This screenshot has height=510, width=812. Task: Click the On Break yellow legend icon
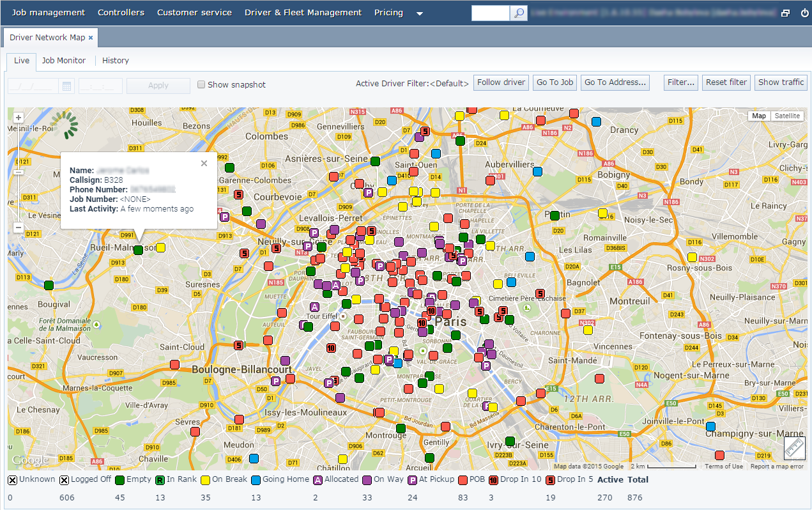[205, 480]
